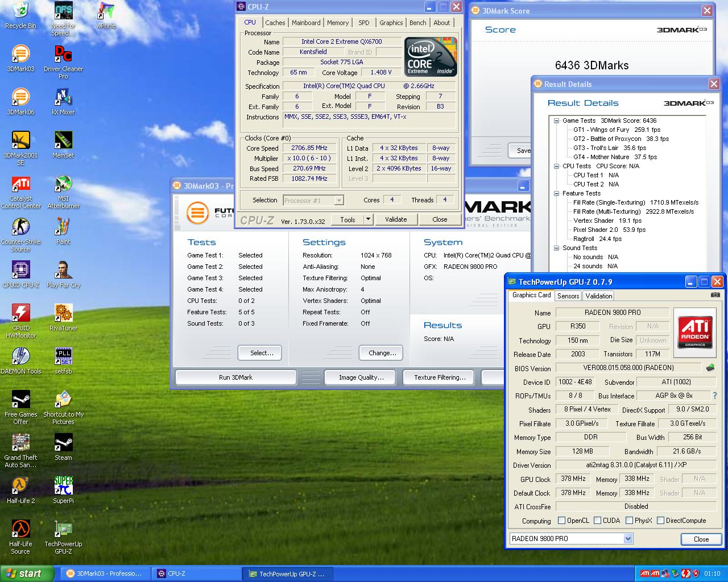Image resolution: width=728 pixels, height=582 pixels.
Task: Launch Play Far Cry shortcut
Action: [63, 275]
